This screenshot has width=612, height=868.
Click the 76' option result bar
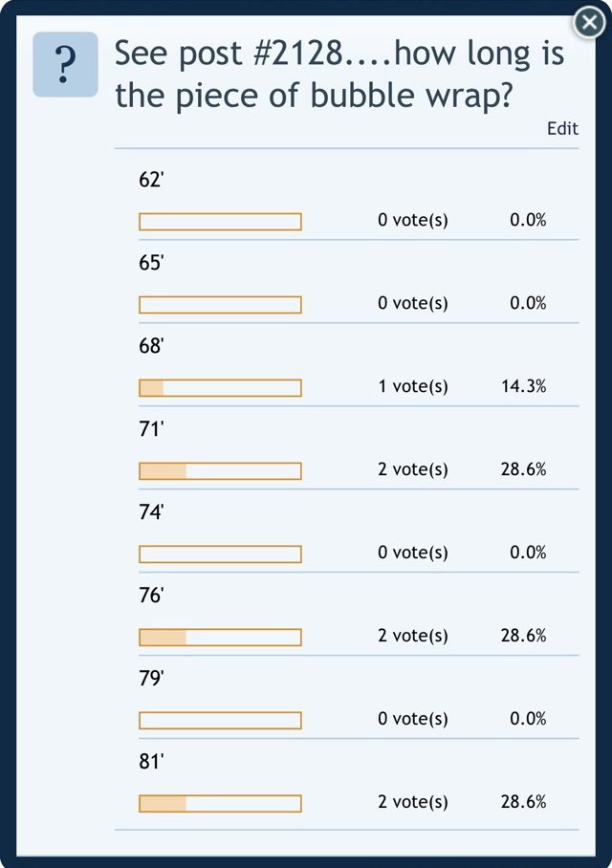click(221, 637)
